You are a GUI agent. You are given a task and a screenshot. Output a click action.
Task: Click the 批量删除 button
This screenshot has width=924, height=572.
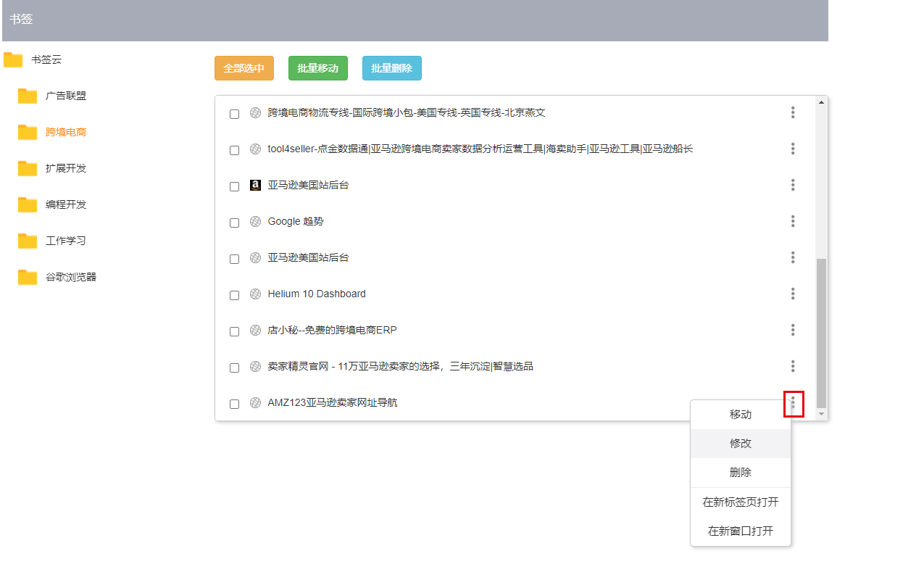coord(392,68)
